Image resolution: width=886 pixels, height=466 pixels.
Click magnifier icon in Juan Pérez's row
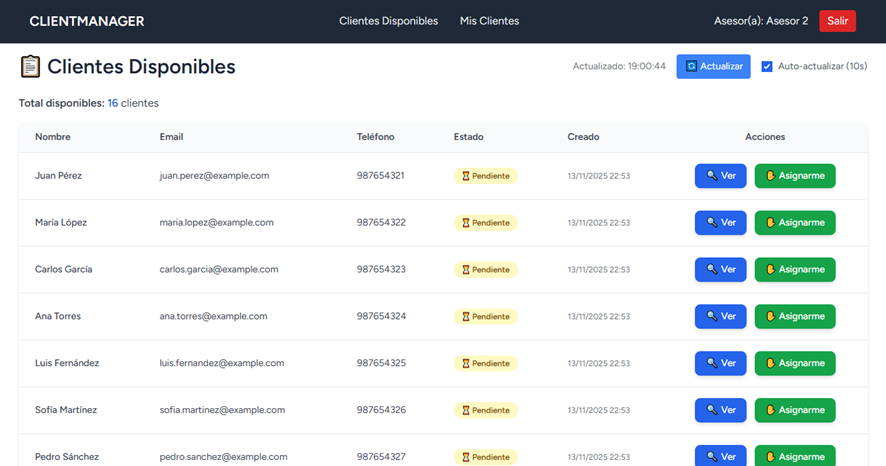point(711,176)
